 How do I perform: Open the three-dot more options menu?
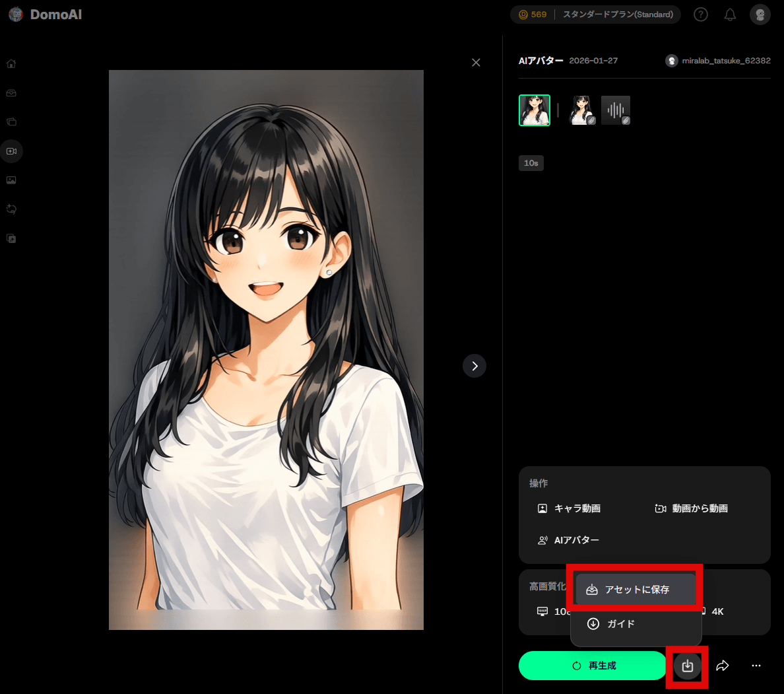[x=756, y=666]
